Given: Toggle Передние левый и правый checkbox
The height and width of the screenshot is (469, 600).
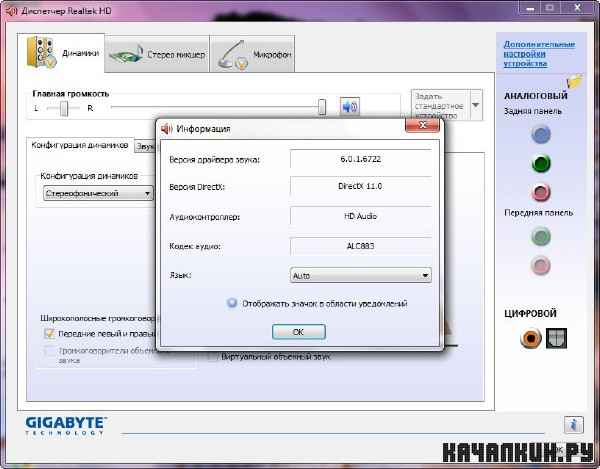Looking at the screenshot, I should click(x=49, y=334).
